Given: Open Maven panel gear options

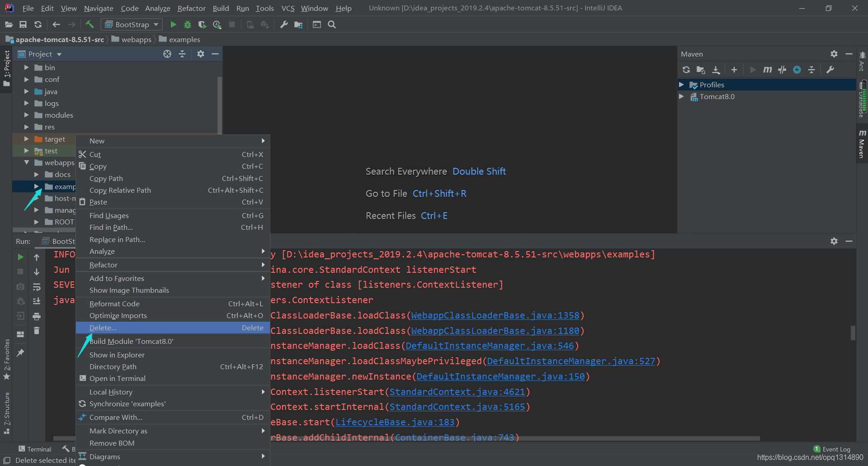Looking at the screenshot, I should coord(834,54).
